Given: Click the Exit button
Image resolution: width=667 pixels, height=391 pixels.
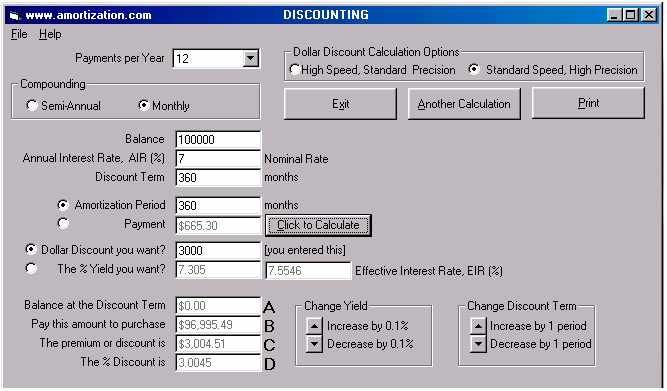Looking at the screenshot, I should [340, 104].
